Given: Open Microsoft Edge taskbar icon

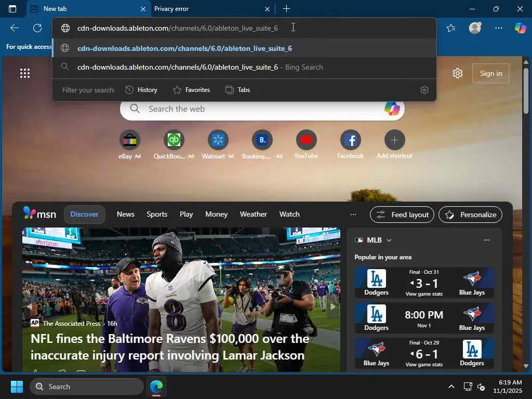Looking at the screenshot, I should coord(156,387).
